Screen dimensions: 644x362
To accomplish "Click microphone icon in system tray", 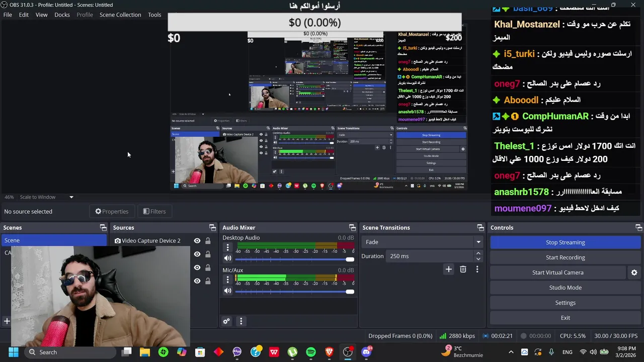I will coord(551,352).
